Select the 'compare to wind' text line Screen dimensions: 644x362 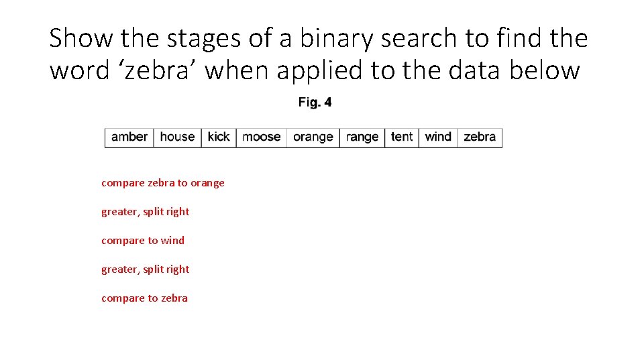pyautogui.click(x=142, y=241)
